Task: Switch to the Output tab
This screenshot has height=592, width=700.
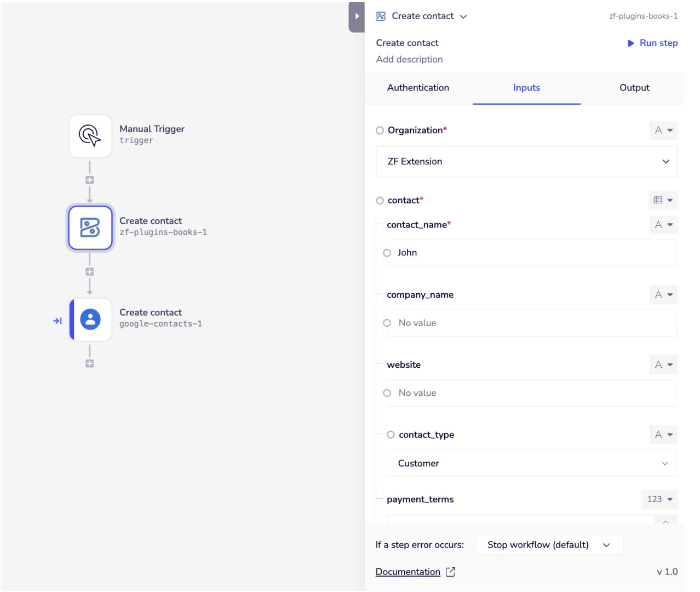Action: coord(634,88)
